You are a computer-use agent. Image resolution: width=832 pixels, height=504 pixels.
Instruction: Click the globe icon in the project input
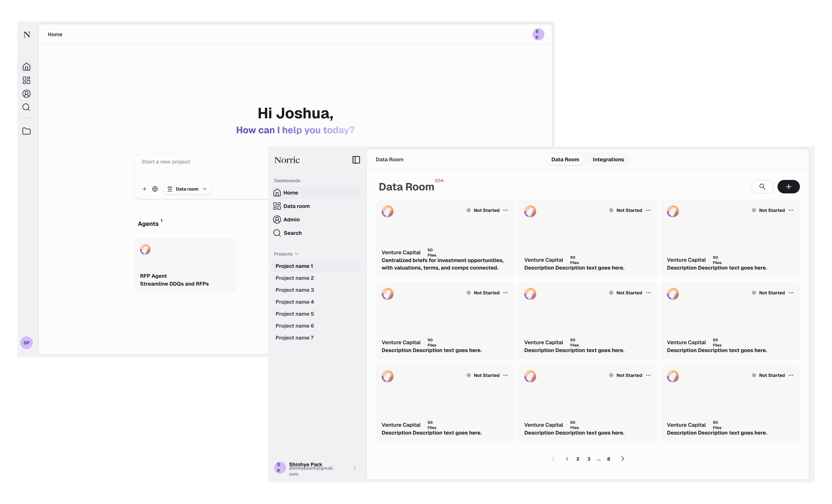(155, 189)
